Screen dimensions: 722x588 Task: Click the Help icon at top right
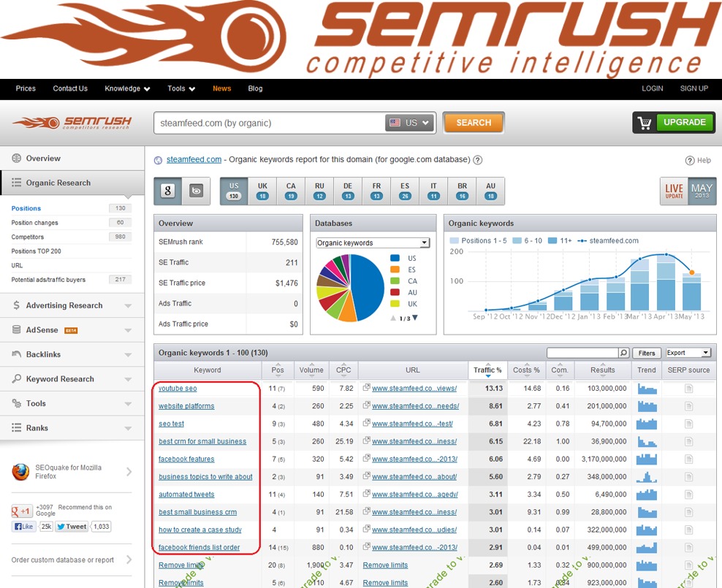pyautogui.click(x=690, y=161)
